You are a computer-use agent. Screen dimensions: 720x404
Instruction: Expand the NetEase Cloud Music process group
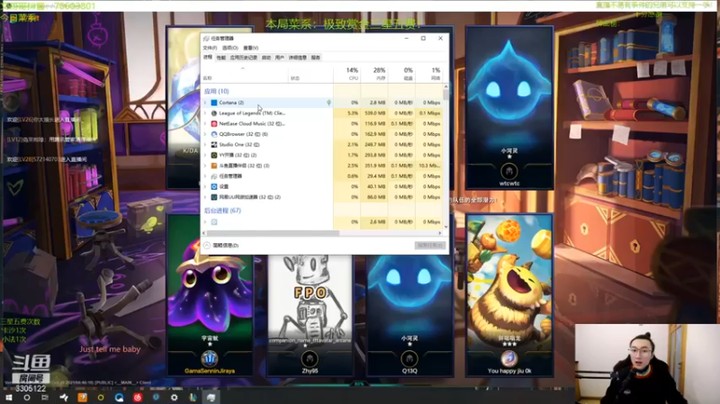(205, 123)
